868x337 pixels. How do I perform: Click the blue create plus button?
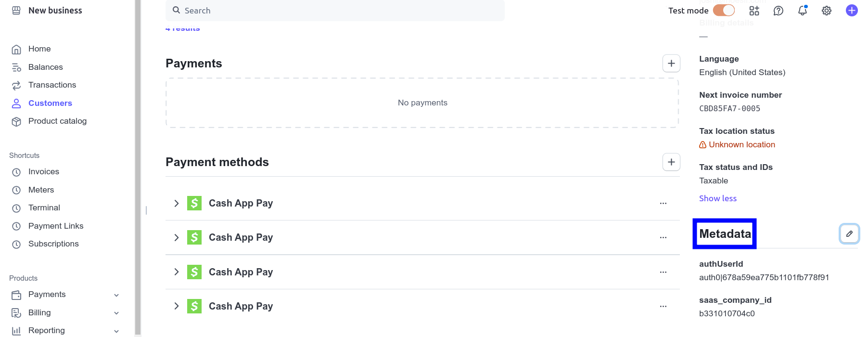pyautogui.click(x=852, y=11)
